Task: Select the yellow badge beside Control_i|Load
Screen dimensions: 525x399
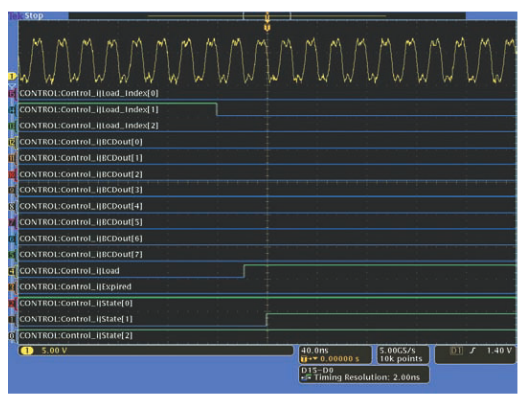Action: (x=12, y=271)
